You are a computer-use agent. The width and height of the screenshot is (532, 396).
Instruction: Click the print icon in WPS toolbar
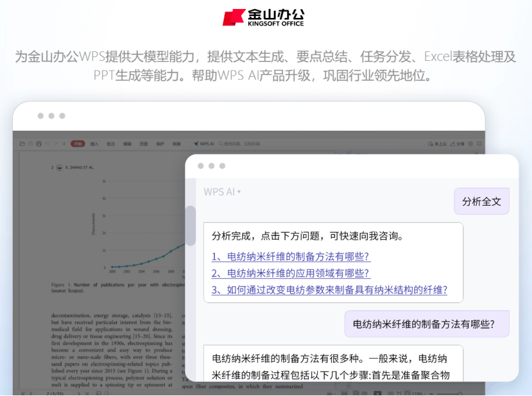(x=38, y=144)
